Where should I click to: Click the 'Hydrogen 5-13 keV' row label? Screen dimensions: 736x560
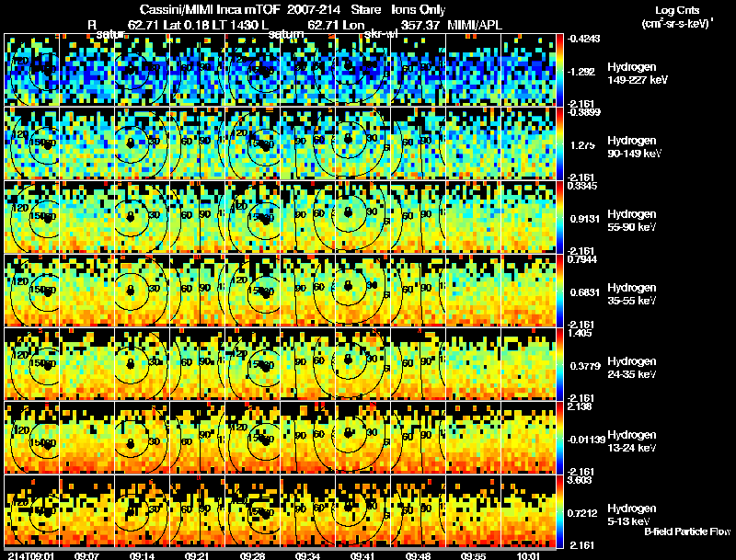[631, 515]
